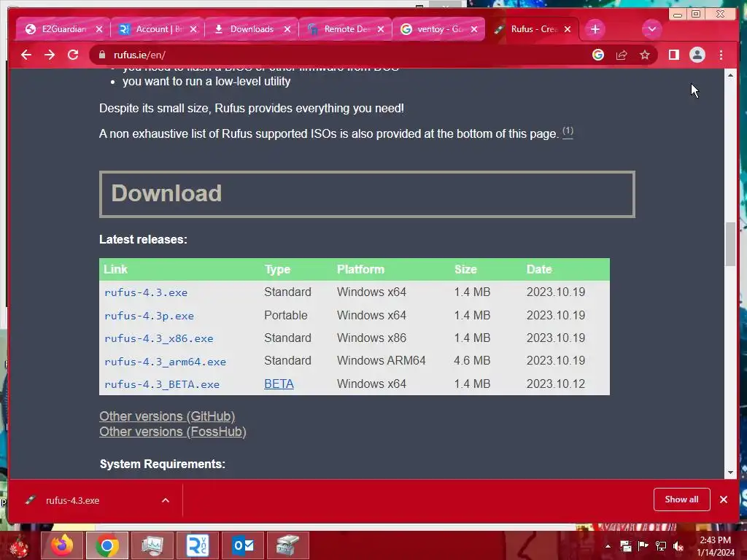Open Other versions (FossHub)
This screenshot has height=560, width=747.
tap(172, 432)
